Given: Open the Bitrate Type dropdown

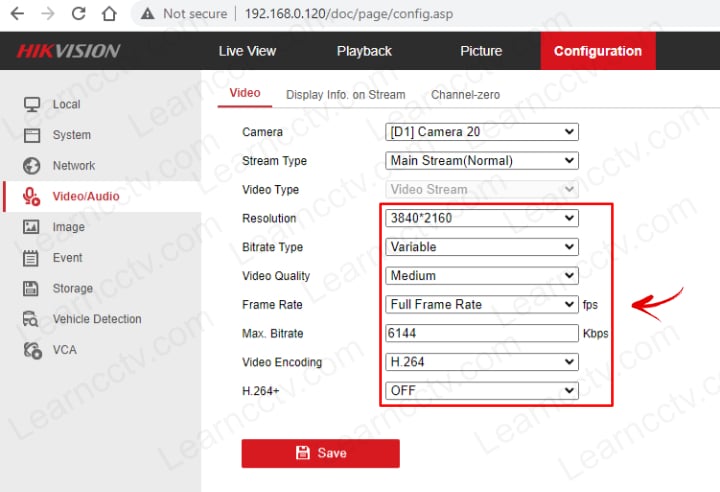Looking at the screenshot, I should [482, 247].
